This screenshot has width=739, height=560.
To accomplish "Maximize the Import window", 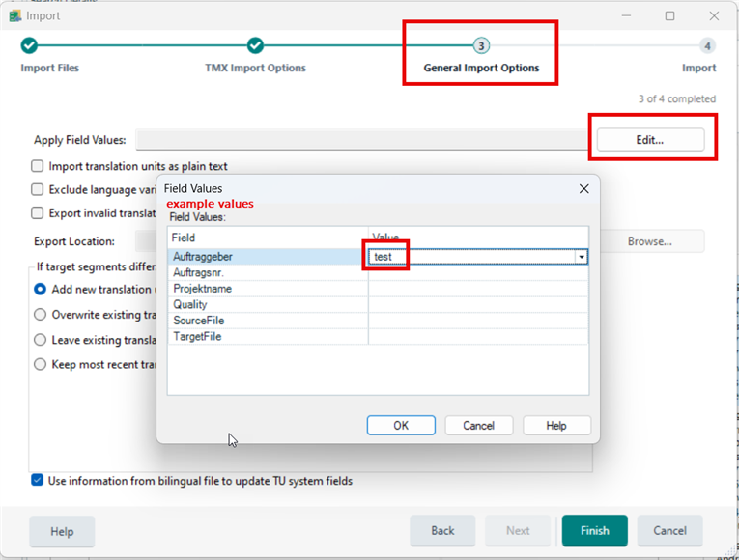I will pos(669,16).
